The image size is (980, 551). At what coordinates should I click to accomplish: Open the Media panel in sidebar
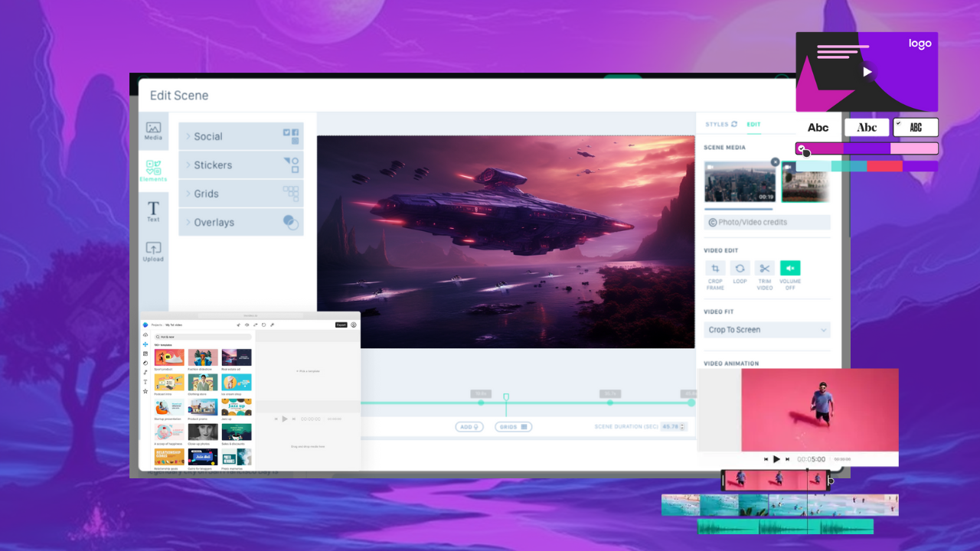[153, 131]
